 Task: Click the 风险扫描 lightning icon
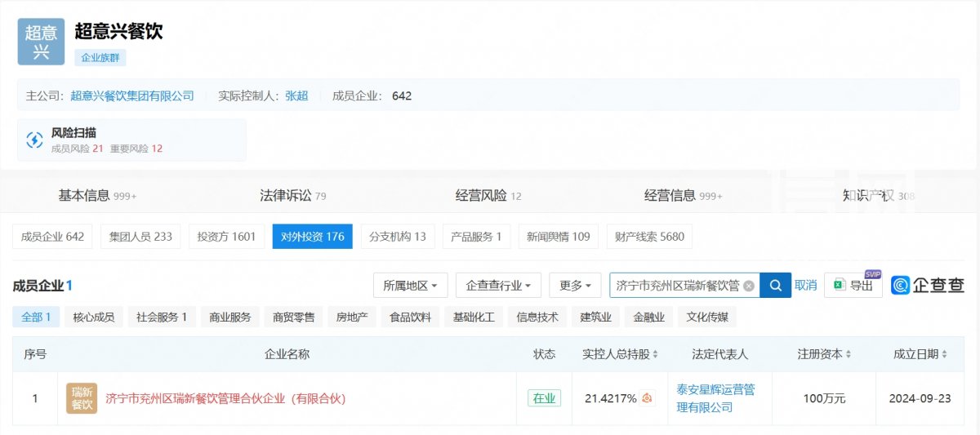(x=34, y=140)
